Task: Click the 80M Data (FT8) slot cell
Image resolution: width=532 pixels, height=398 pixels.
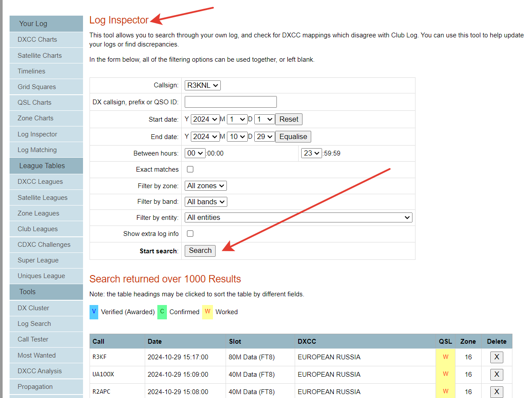Action: pos(252,357)
